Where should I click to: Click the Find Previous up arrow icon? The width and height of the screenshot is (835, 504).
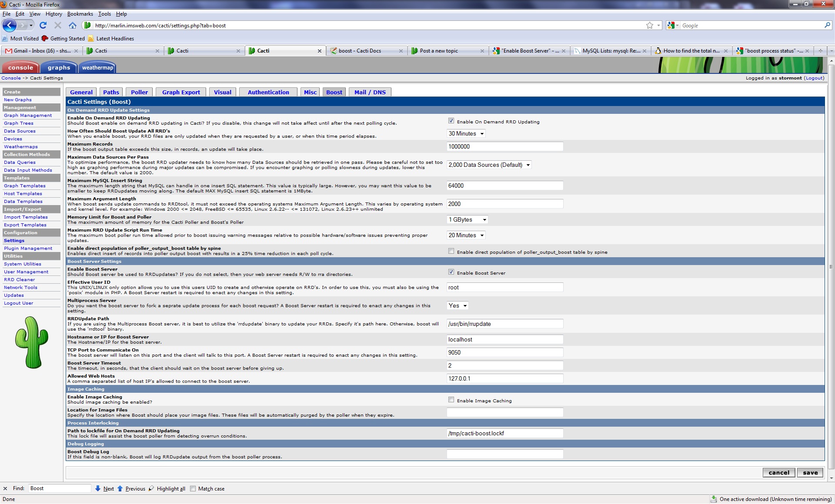pyautogui.click(x=120, y=488)
